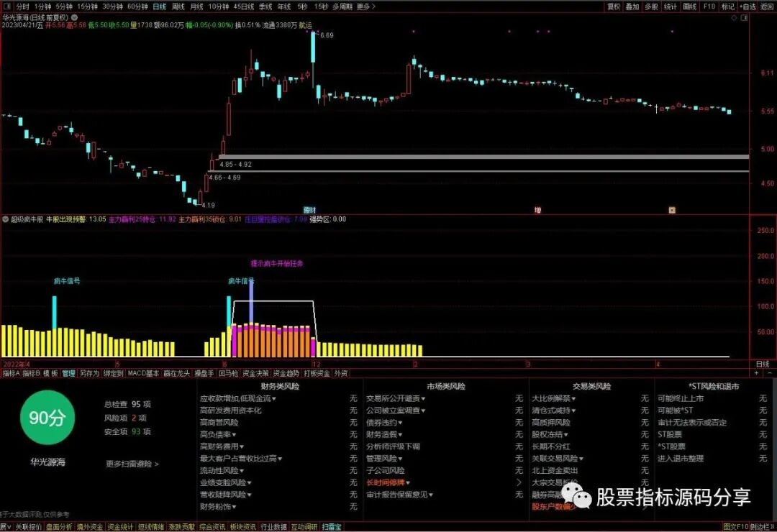Image resolution: width=777 pixels, height=532 pixels.
Task: Select the 日线 daily period
Action: [x=160, y=6]
